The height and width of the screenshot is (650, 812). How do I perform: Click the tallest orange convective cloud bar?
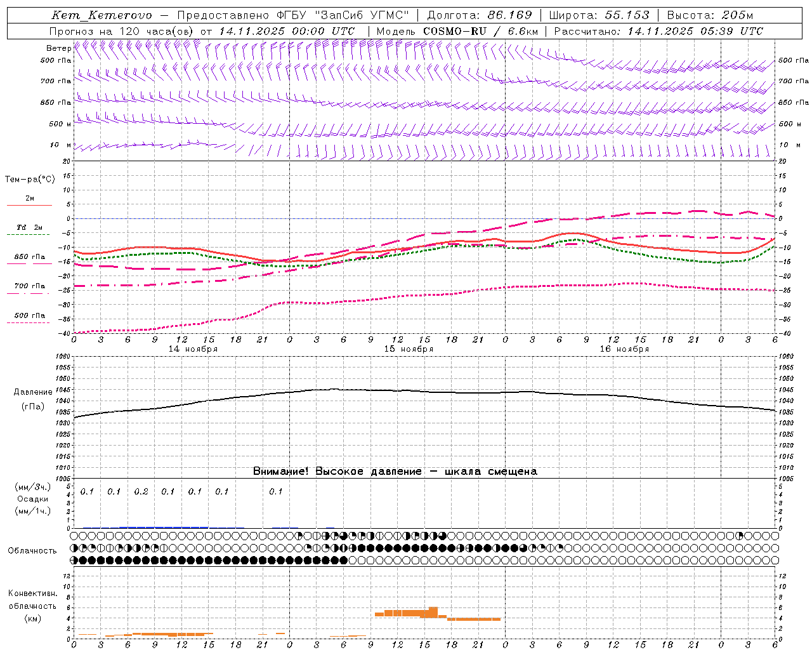click(433, 613)
